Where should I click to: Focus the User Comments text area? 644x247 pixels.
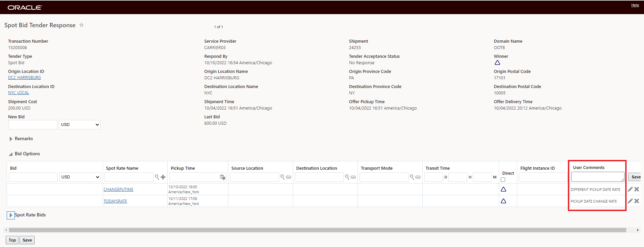(598, 177)
